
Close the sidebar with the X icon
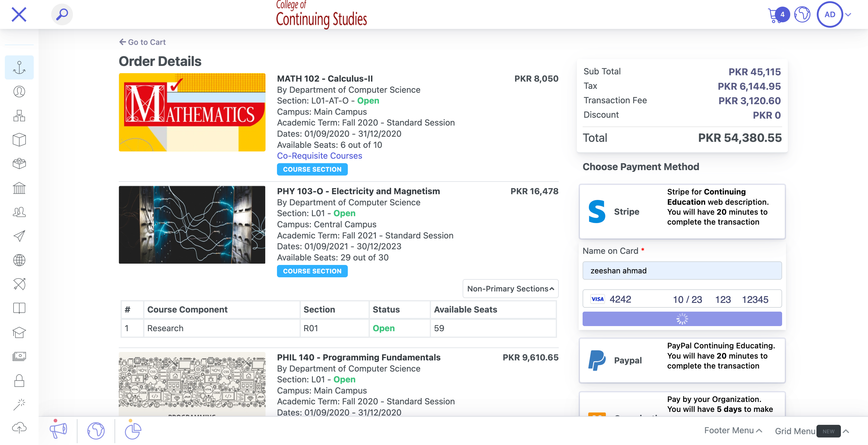pyautogui.click(x=19, y=14)
